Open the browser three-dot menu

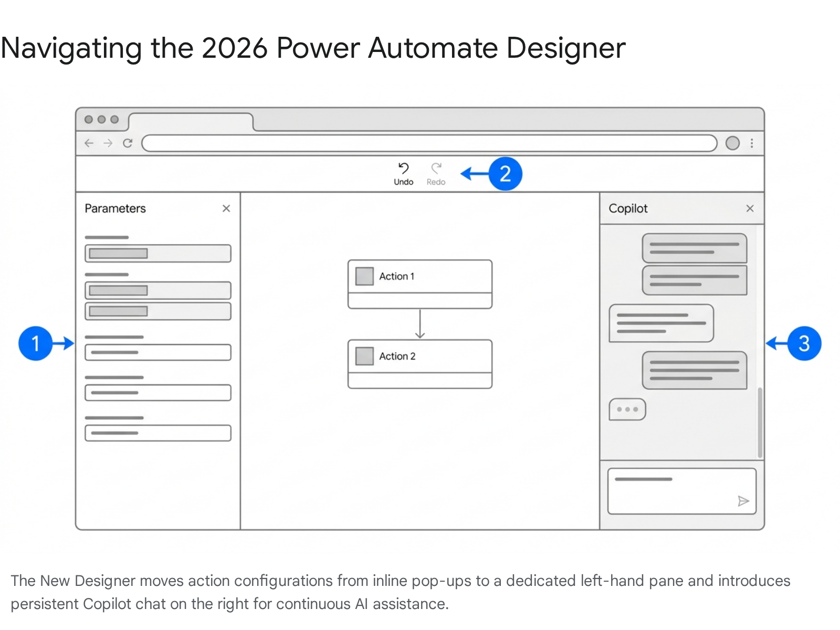point(752,143)
